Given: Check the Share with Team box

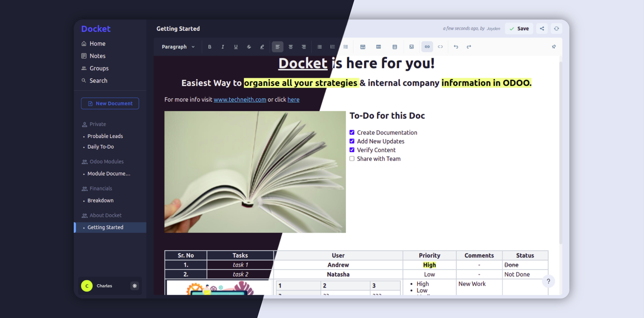Looking at the screenshot, I should (352, 159).
